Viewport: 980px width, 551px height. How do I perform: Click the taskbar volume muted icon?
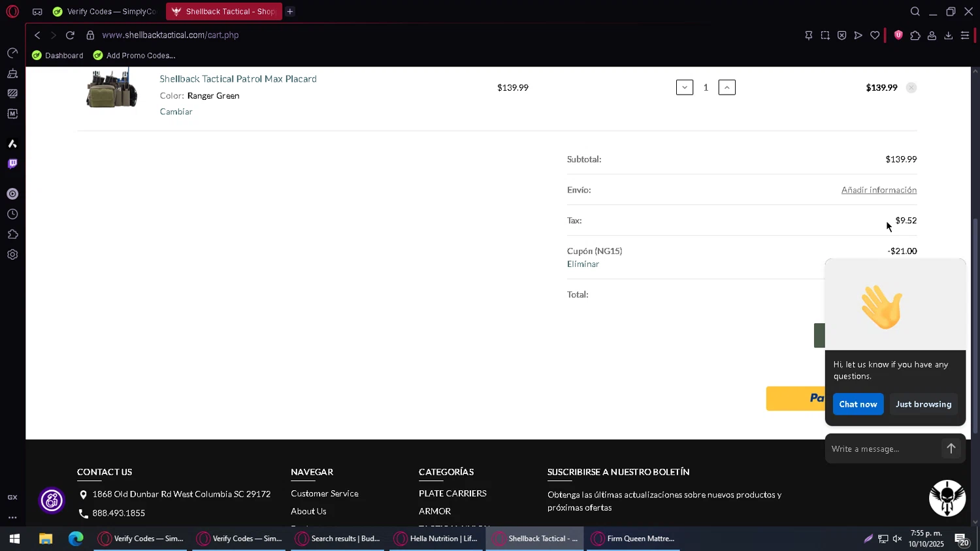tap(897, 539)
